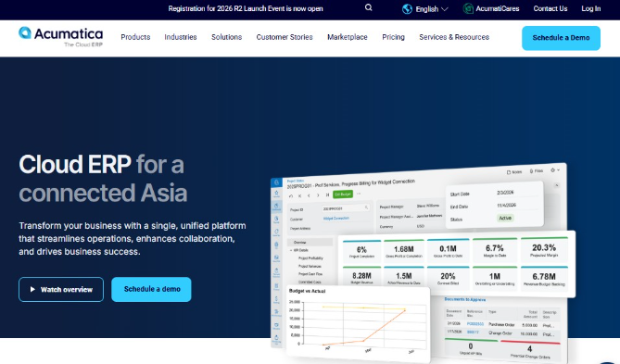620x364 pixels.
Task: Open the Solutions menu
Action: pyautogui.click(x=226, y=37)
